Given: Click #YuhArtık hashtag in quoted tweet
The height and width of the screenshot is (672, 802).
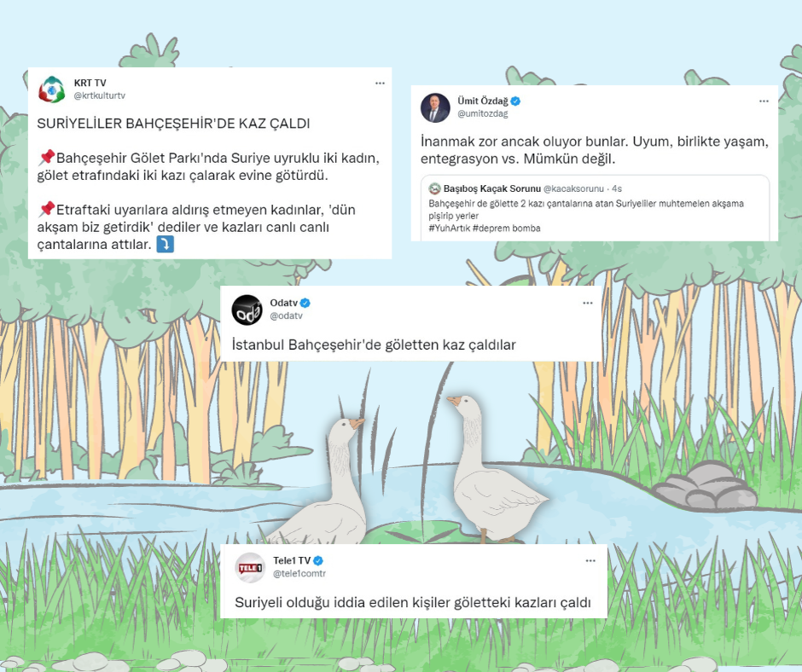Looking at the screenshot, I should 449,228.
